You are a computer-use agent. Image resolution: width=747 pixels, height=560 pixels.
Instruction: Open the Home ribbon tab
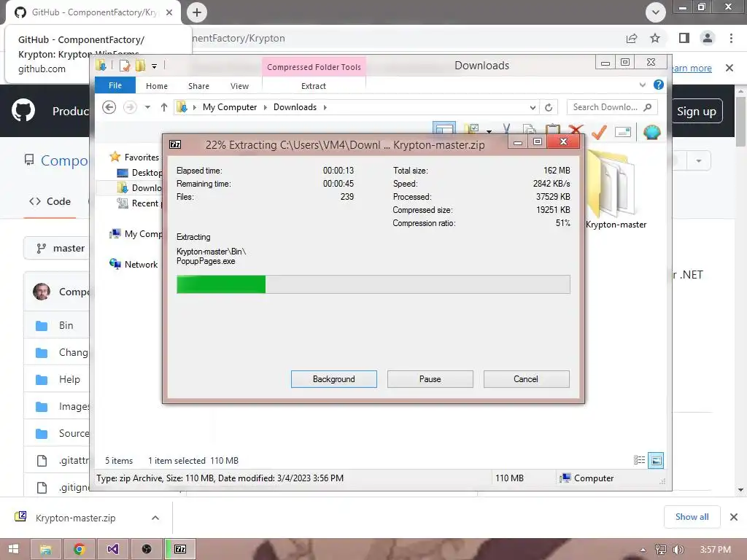[x=157, y=86]
